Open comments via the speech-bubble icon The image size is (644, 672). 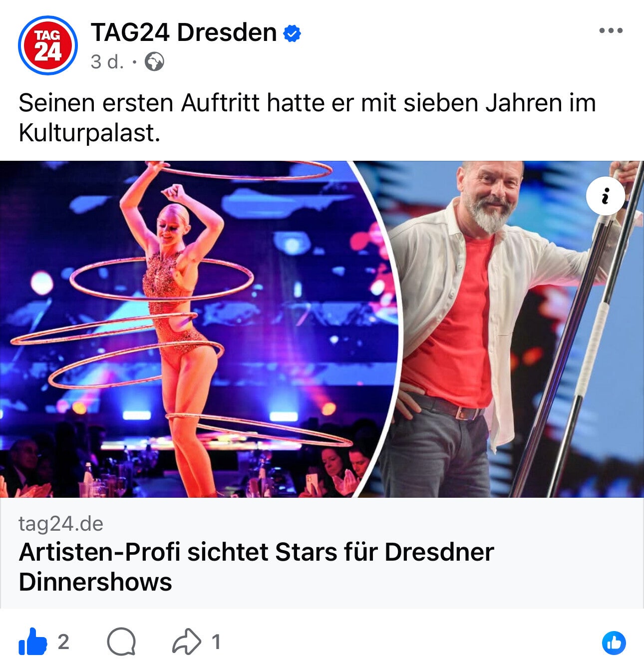pos(121,642)
